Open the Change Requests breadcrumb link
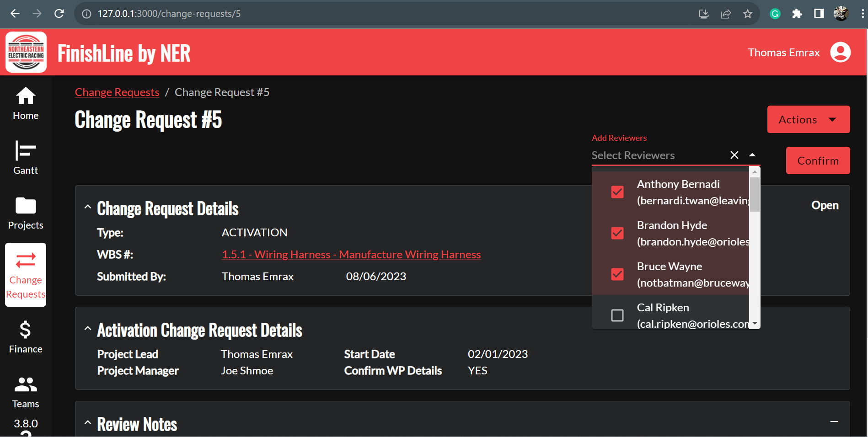868x437 pixels. [x=117, y=92]
